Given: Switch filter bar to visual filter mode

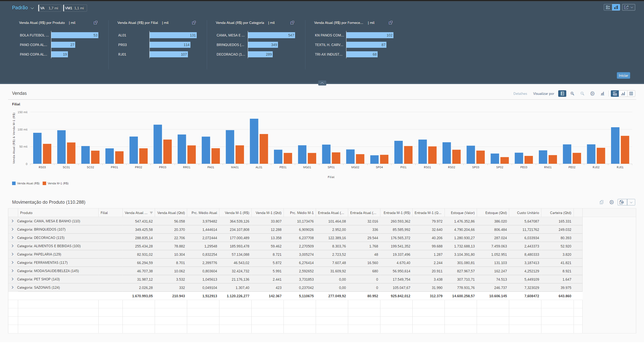Looking at the screenshot, I should point(616,7).
